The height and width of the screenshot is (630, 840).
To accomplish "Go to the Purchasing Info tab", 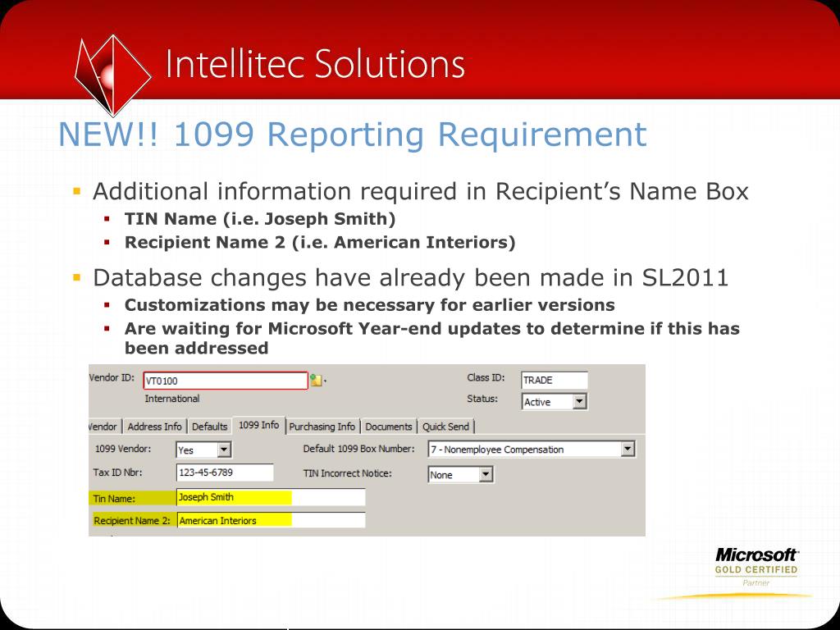I will click(322, 427).
